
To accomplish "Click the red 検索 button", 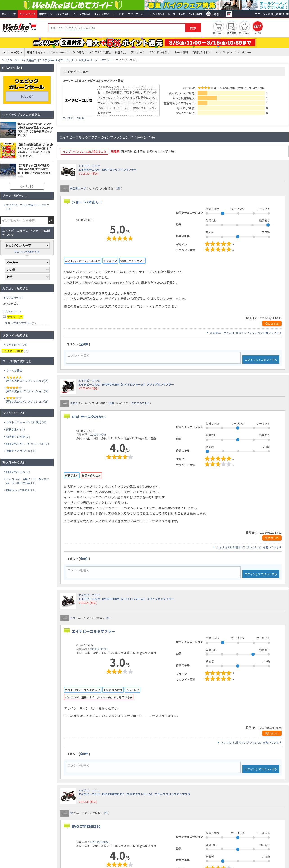I will tap(193, 28).
